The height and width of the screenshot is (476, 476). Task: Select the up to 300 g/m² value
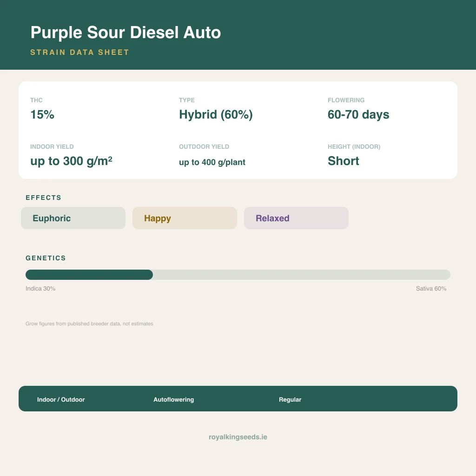coord(71,161)
